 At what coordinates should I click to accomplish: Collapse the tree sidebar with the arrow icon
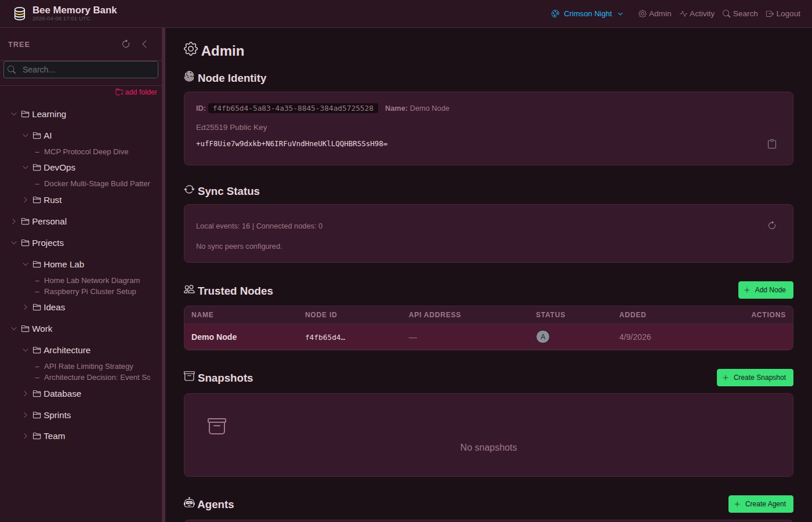click(144, 44)
